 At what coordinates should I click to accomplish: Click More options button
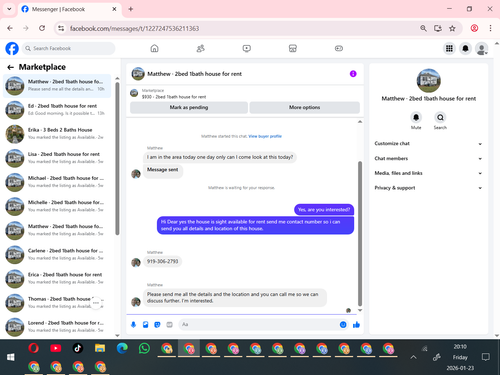[x=304, y=107]
